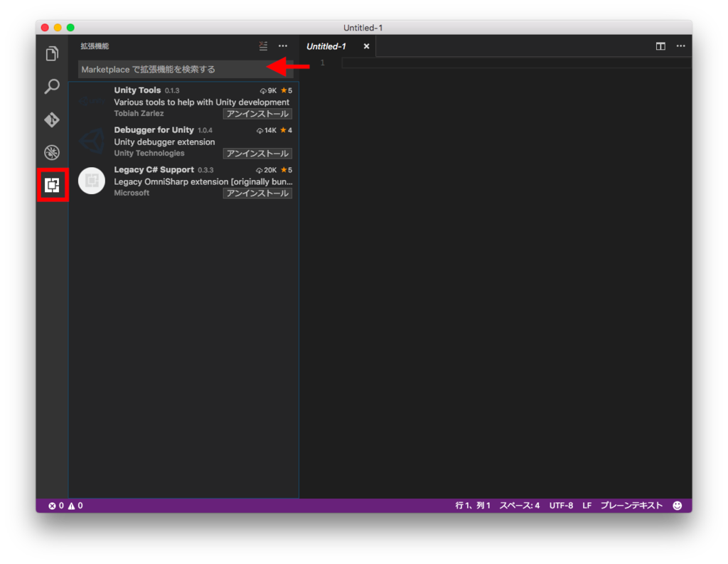Click the 9K download count
Screen dimensions: 728x564
tap(268, 90)
